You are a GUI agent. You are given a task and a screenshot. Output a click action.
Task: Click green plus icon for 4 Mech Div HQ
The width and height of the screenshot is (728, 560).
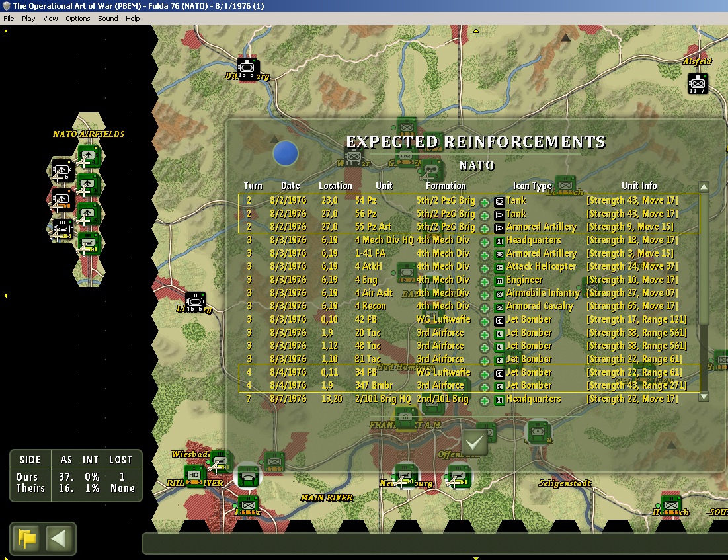[484, 242]
